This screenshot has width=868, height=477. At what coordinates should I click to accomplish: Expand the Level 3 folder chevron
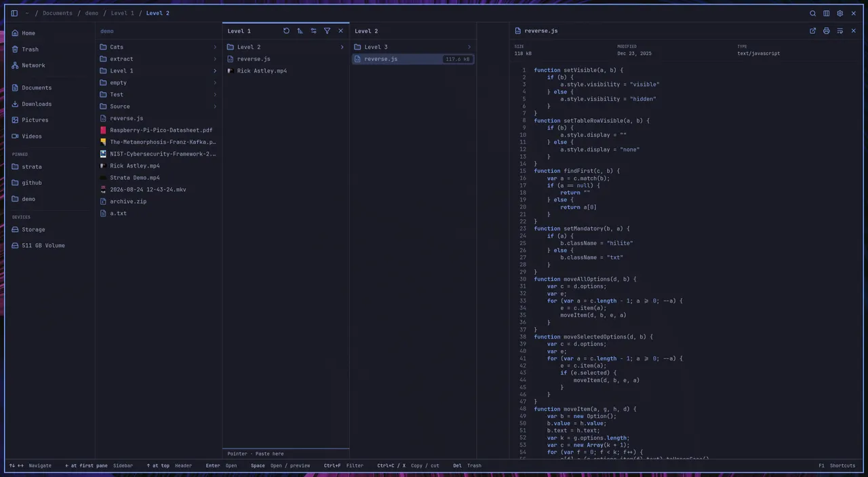(x=469, y=47)
